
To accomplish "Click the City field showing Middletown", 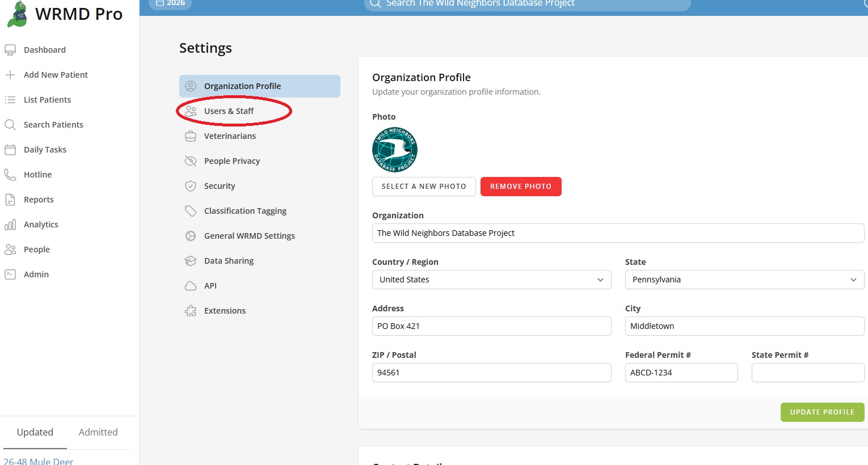I will (x=745, y=326).
